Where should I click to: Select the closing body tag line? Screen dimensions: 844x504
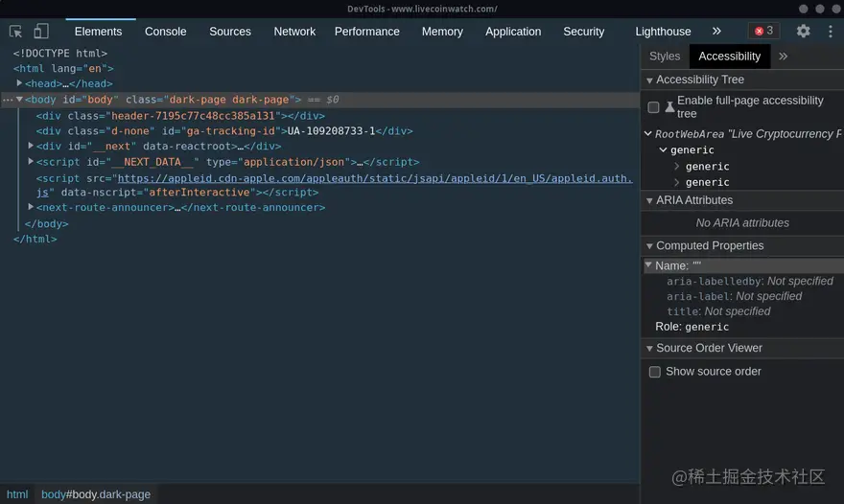tap(46, 223)
